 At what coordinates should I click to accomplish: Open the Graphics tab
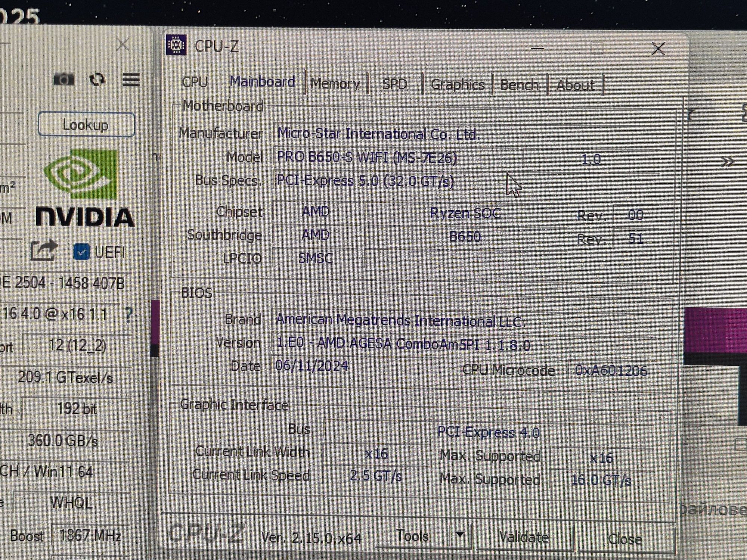458,84
